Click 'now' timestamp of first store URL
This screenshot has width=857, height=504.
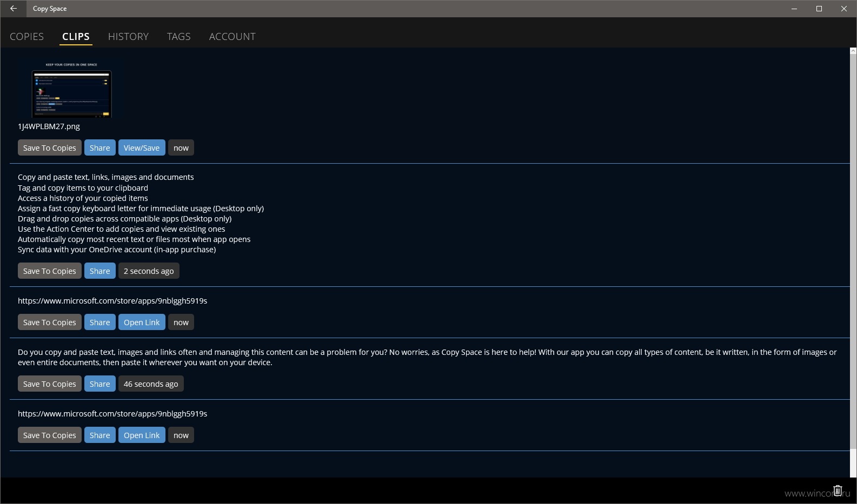[181, 322]
